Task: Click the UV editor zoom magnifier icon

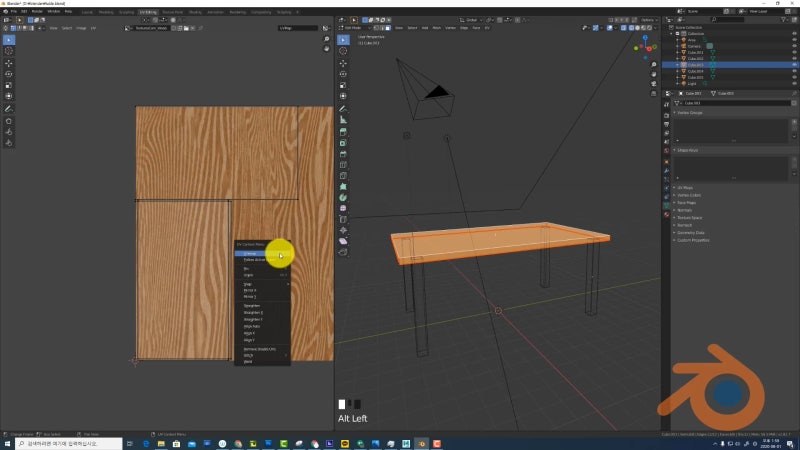Action: click(327, 39)
